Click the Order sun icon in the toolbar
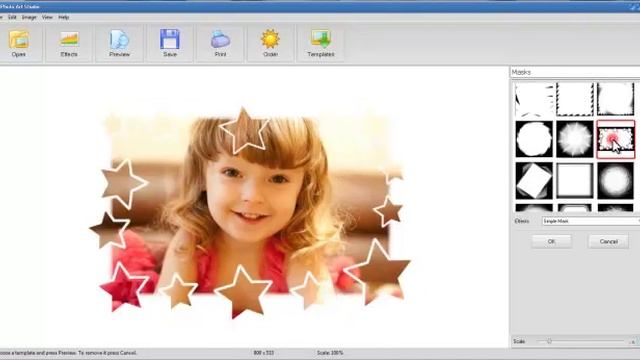 (x=270, y=43)
